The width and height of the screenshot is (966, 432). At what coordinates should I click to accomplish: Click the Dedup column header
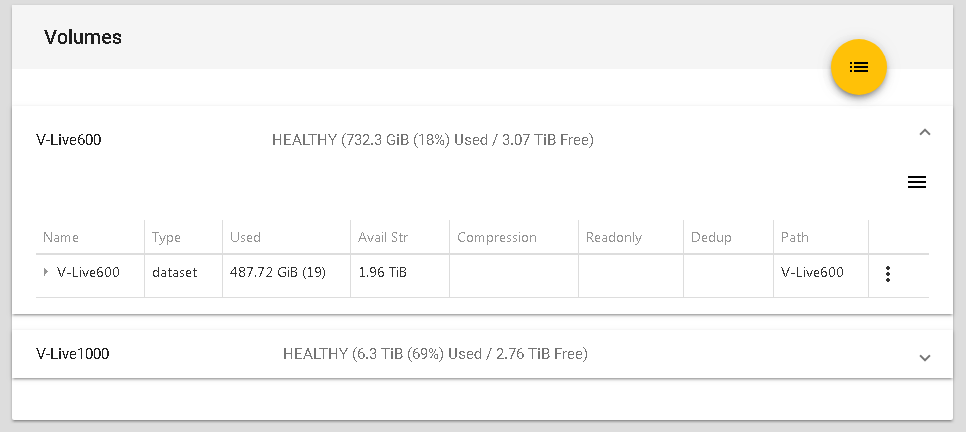pyautogui.click(x=711, y=237)
